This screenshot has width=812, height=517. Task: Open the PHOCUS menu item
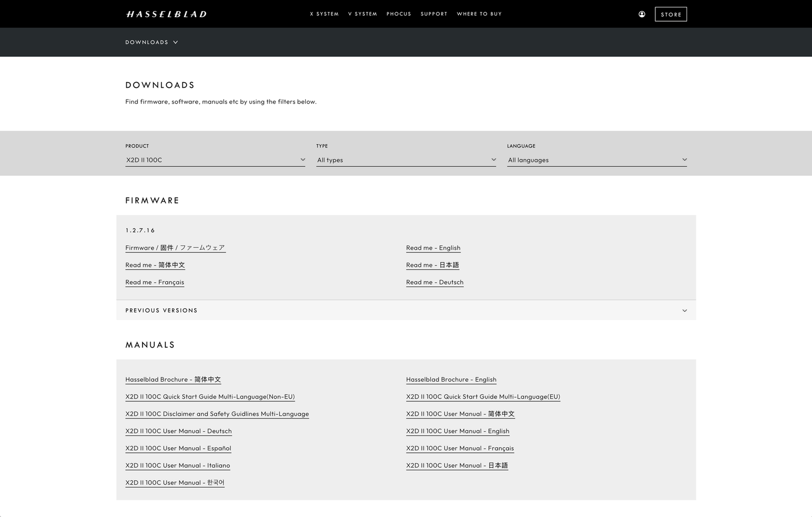(x=398, y=13)
